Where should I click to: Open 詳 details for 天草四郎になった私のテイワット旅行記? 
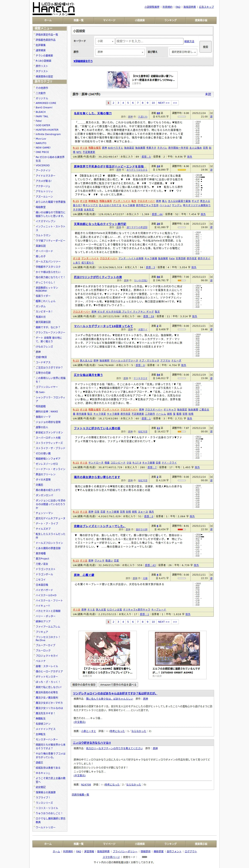pyautogui.click(x=211, y=227)
